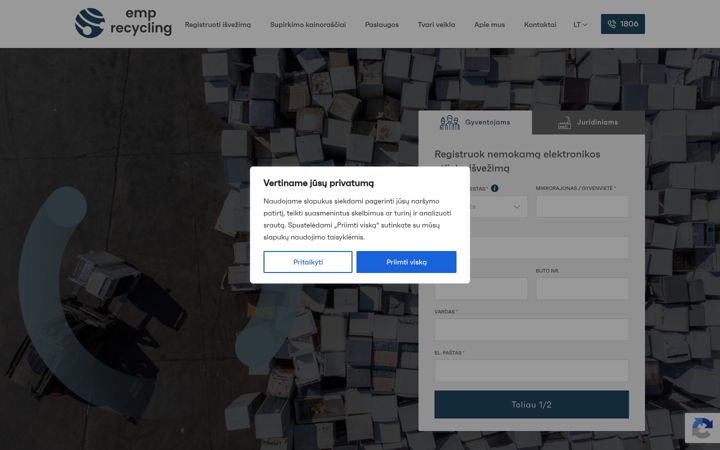Viewport: 720px width, 450px height.
Task: Click the Pritaikyti cookie button
Action: (308, 262)
